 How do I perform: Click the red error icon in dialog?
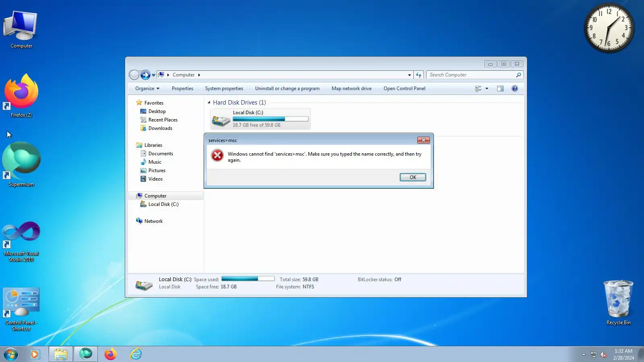click(217, 155)
